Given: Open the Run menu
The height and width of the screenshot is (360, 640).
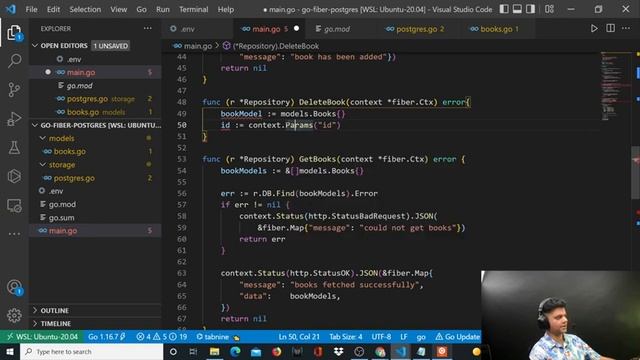Looking at the screenshot, I should 162,9.
